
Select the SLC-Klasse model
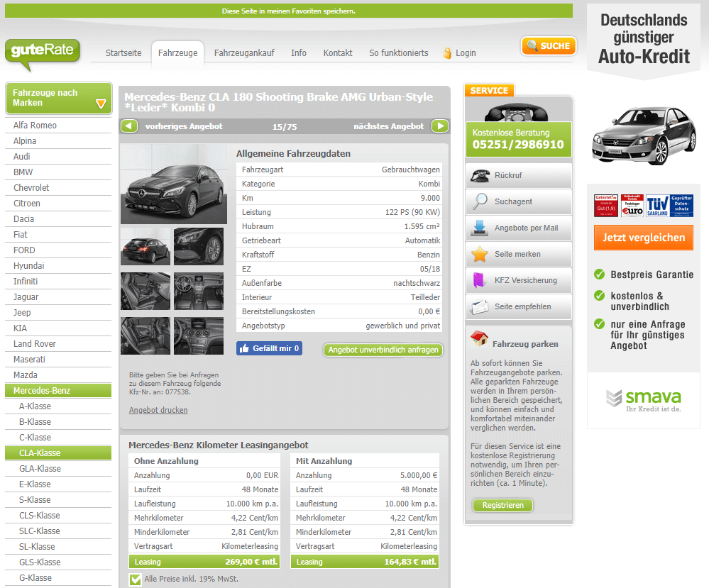(58, 531)
